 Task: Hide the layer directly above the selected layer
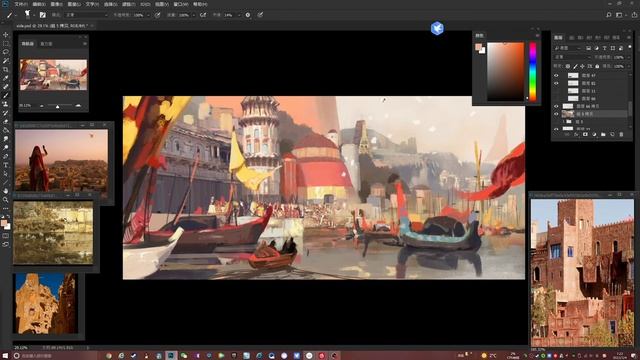(556, 106)
